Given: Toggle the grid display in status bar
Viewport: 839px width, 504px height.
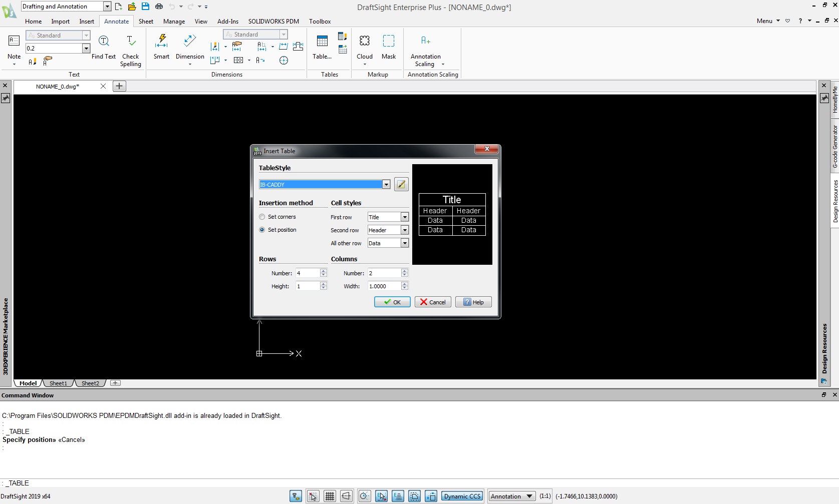Looking at the screenshot, I should point(330,496).
